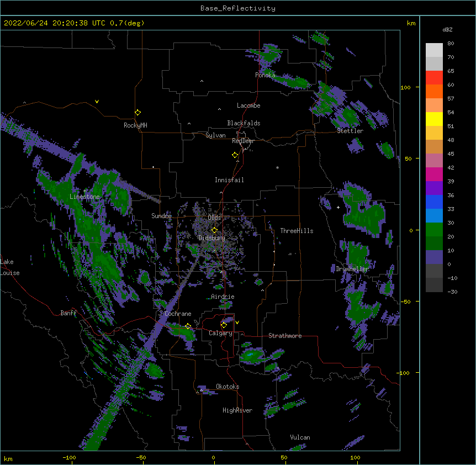This screenshot has width=476, height=465.
Task: Pick the yellow 51-54 dBZ legend swatch
Action: click(x=434, y=119)
